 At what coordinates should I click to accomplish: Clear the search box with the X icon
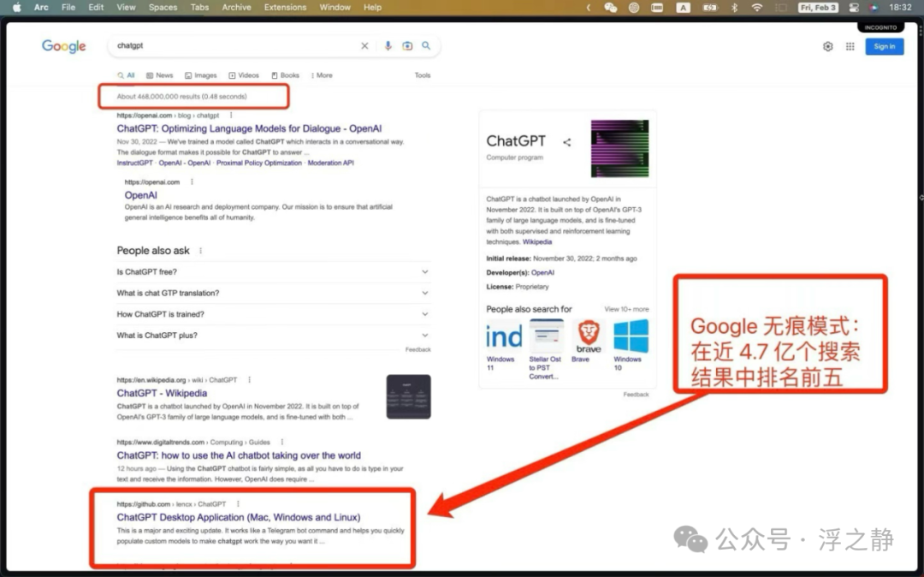click(x=364, y=46)
